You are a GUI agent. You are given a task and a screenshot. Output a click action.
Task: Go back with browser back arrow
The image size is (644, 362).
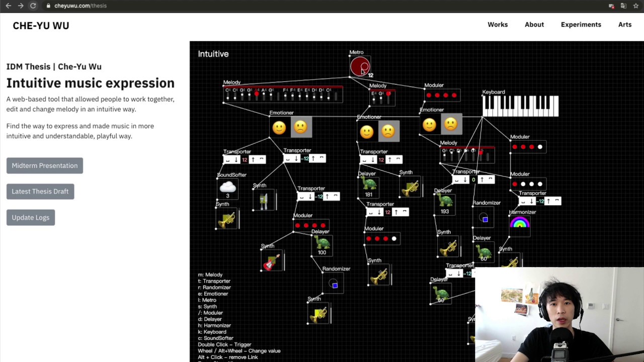click(x=8, y=6)
